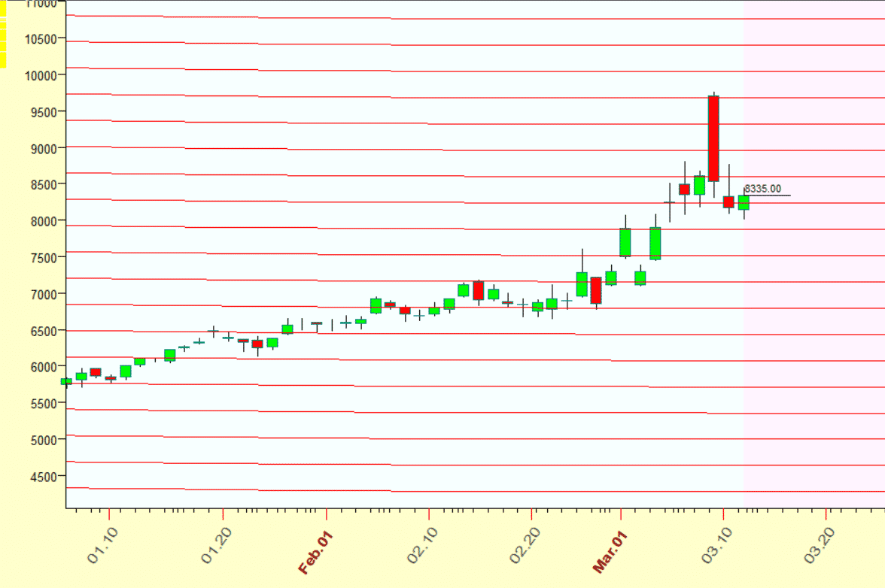This screenshot has height=588, width=885.
Task: Select the Feb.01 date marker
Action: (x=315, y=553)
